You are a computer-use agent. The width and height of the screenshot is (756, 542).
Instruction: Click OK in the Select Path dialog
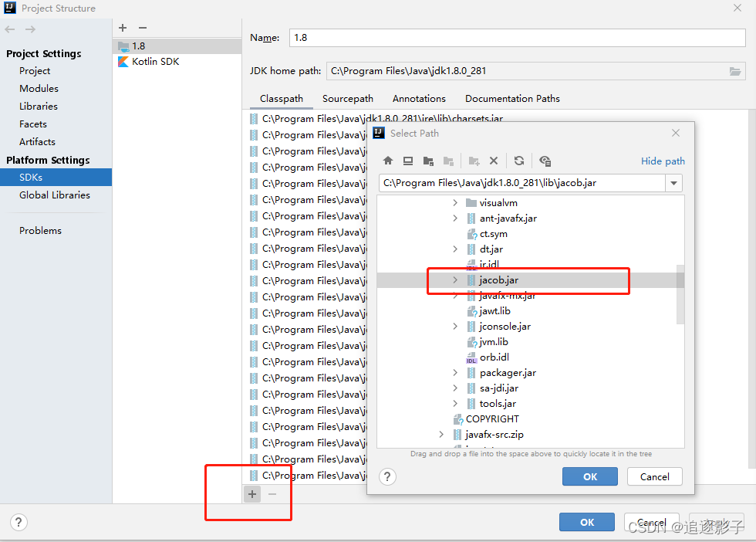tap(590, 476)
